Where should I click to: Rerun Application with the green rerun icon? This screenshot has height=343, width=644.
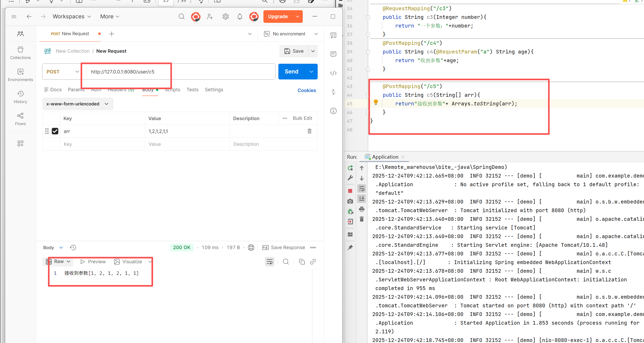350,168
